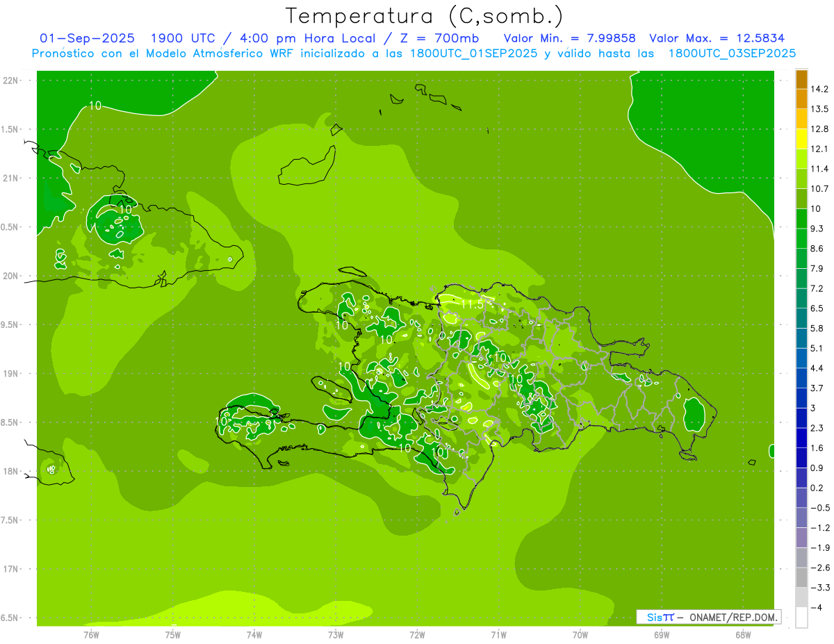
Task: Click the "74W" longitude axis label
Action: pyautogui.click(x=254, y=634)
